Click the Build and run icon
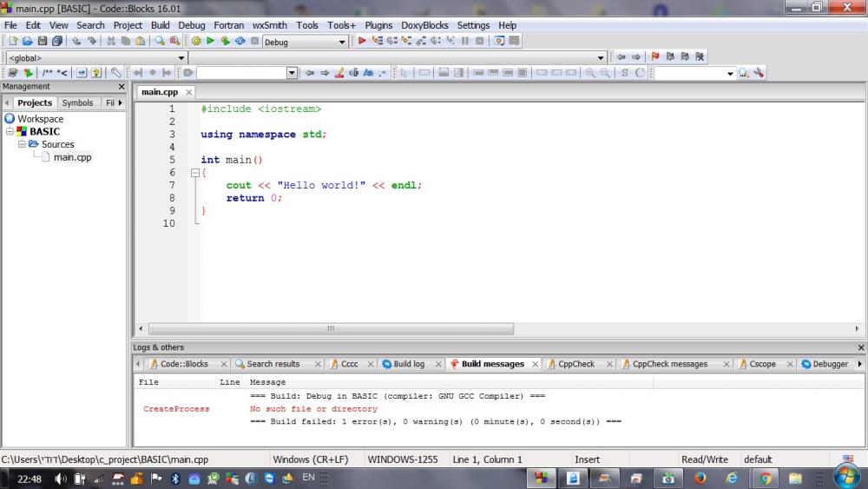Image resolution: width=868 pixels, height=489 pixels. [x=226, y=41]
